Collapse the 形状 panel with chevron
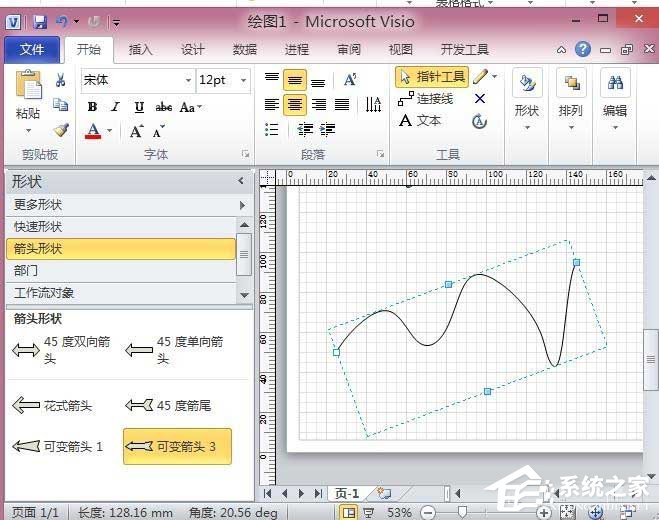Viewport: 659px width, 520px height. [241, 181]
